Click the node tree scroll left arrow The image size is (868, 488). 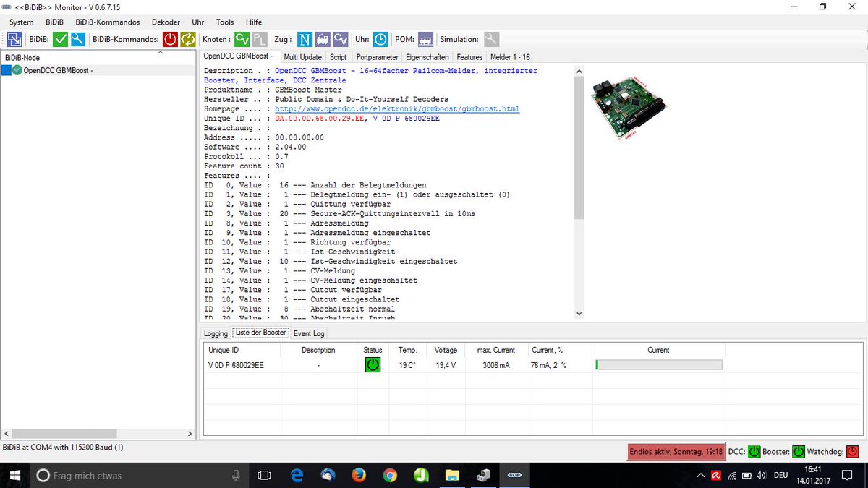pos(7,434)
